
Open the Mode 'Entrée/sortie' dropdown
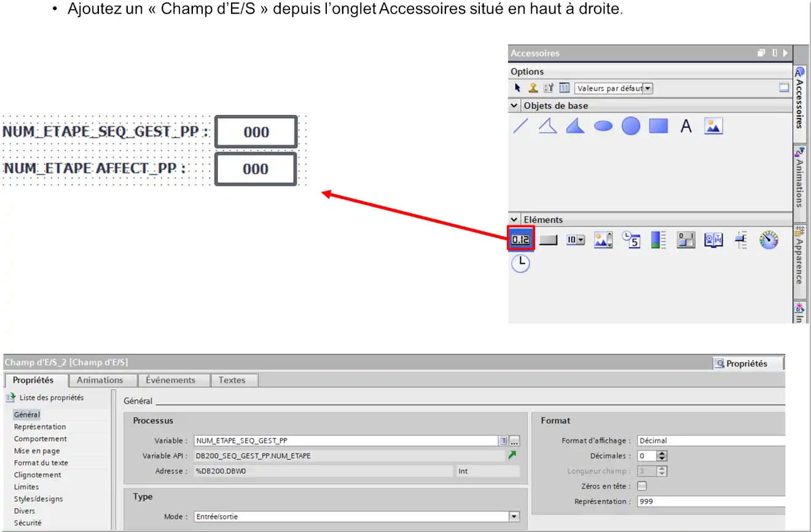coord(514,517)
